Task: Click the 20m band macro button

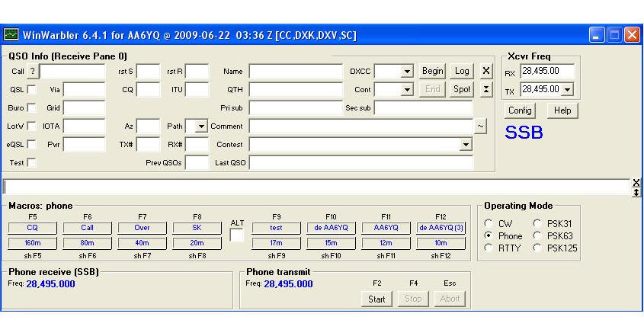Action: point(197,243)
